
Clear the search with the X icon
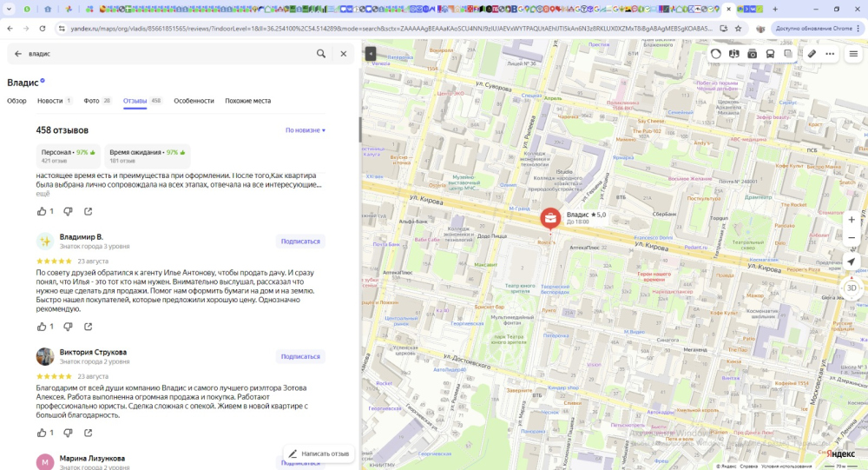(x=343, y=54)
